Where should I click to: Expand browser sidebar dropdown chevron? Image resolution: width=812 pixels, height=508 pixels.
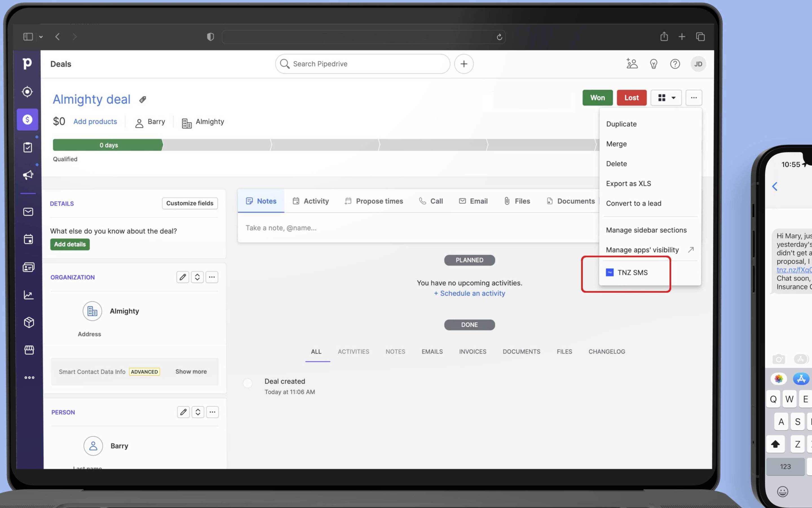point(41,37)
